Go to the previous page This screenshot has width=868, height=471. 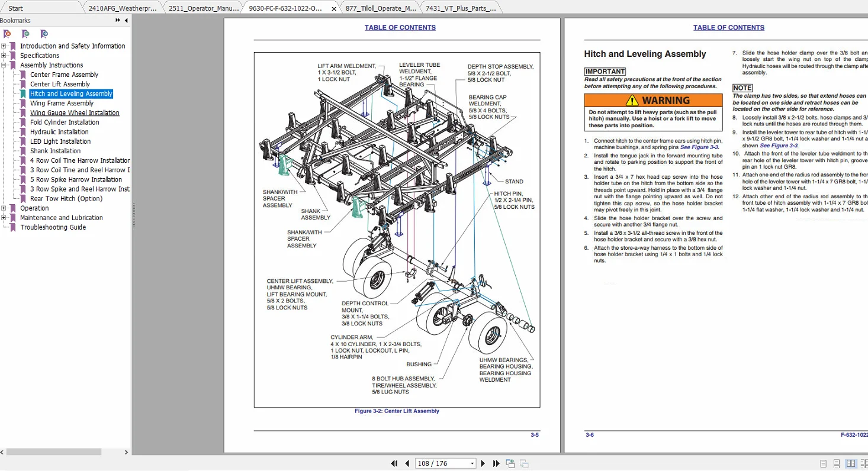[407, 463]
